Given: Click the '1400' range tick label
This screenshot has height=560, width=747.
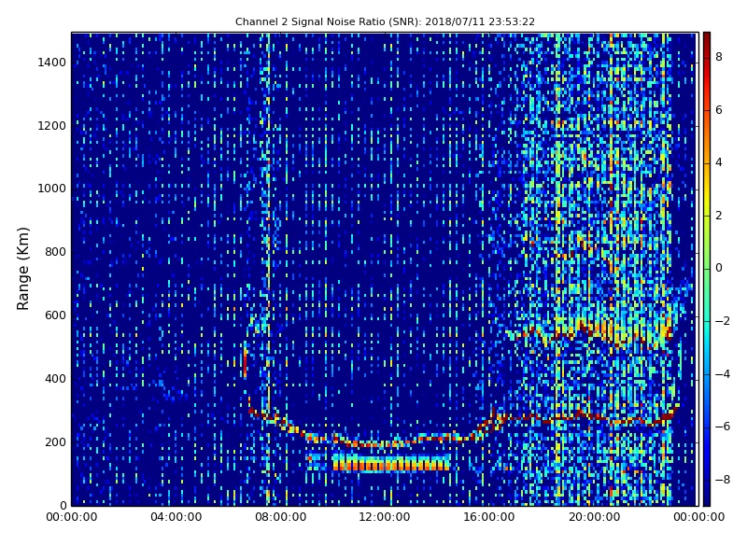Looking at the screenshot, I should tap(52, 63).
